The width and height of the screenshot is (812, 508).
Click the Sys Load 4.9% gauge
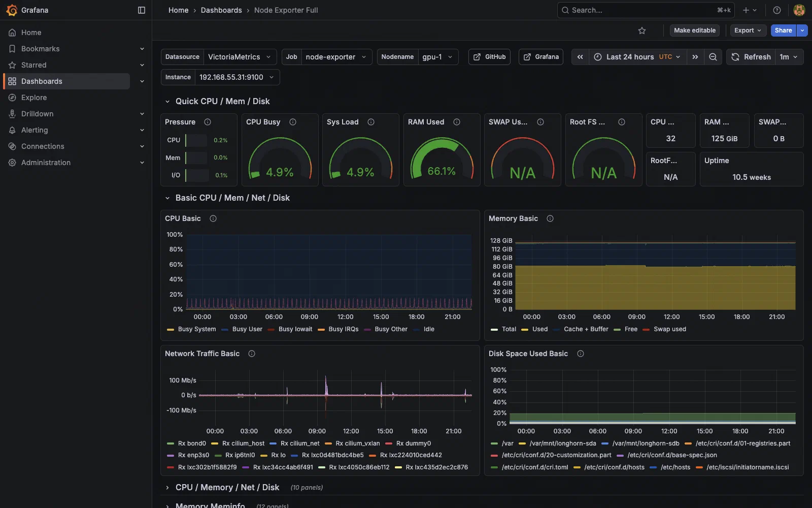361,158
